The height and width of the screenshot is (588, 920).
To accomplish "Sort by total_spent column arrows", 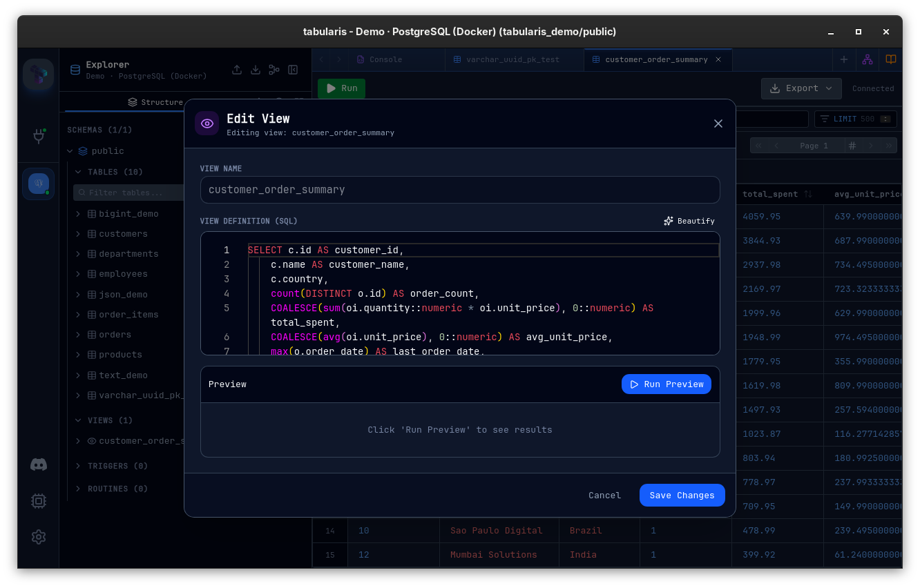I will pyautogui.click(x=808, y=195).
